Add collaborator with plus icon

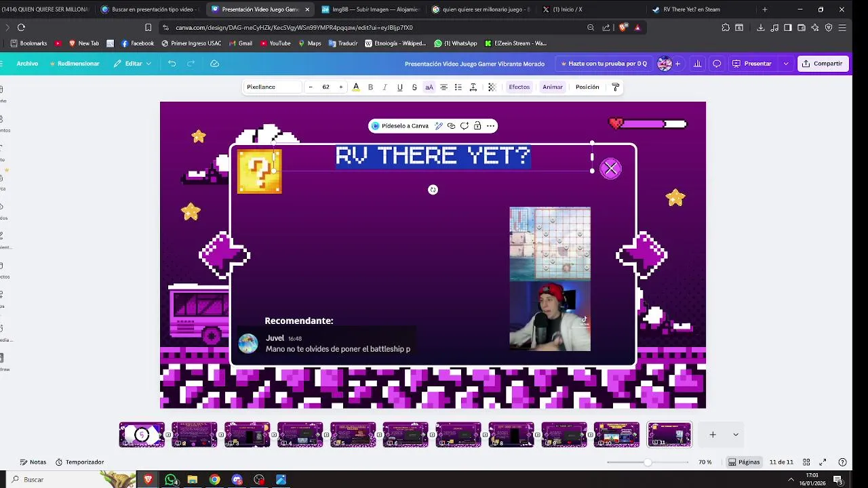tap(677, 64)
